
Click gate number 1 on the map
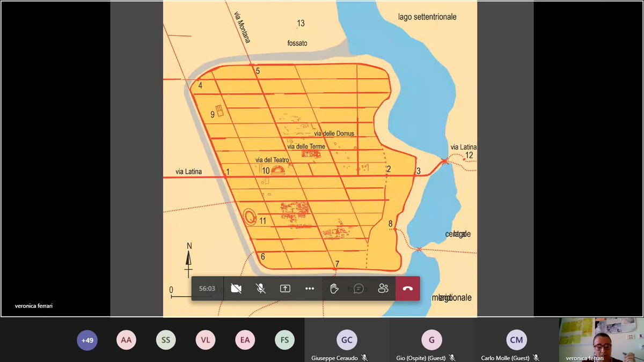point(228,172)
